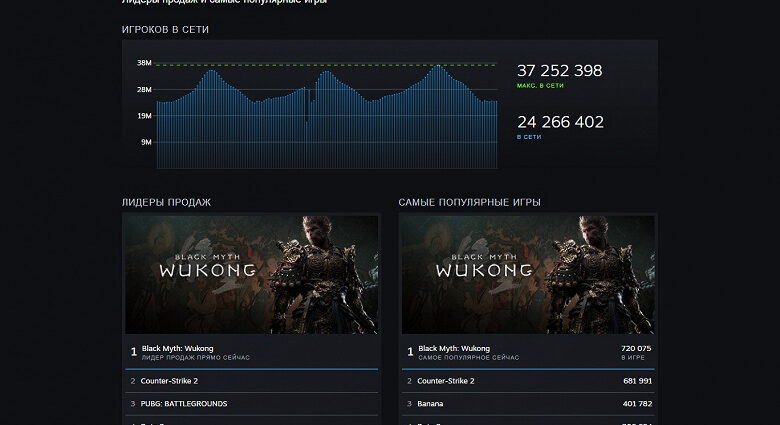This screenshot has height=425, width=780.
Task: Open Counter-Strike 2 in the most played list
Action: pyautogui.click(x=528, y=381)
